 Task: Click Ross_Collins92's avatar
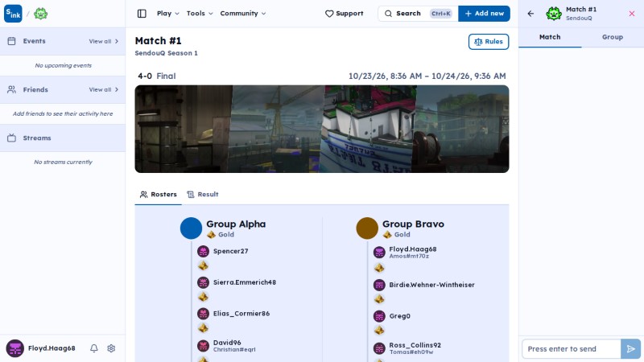(x=379, y=348)
